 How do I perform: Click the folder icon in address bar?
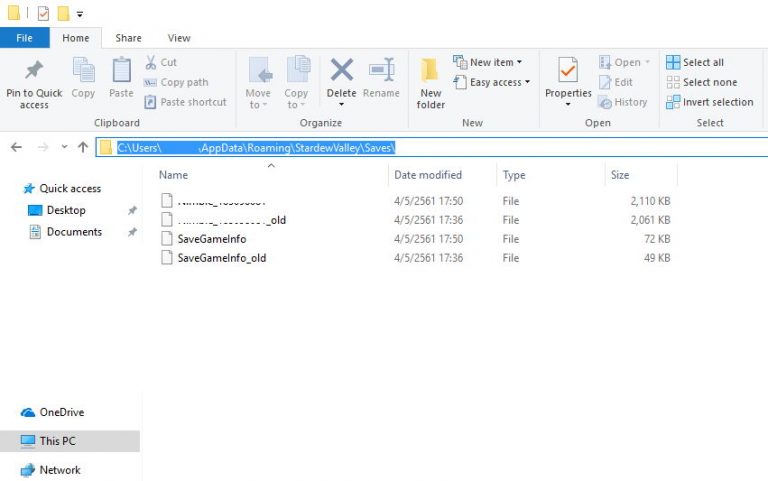[105, 147]
